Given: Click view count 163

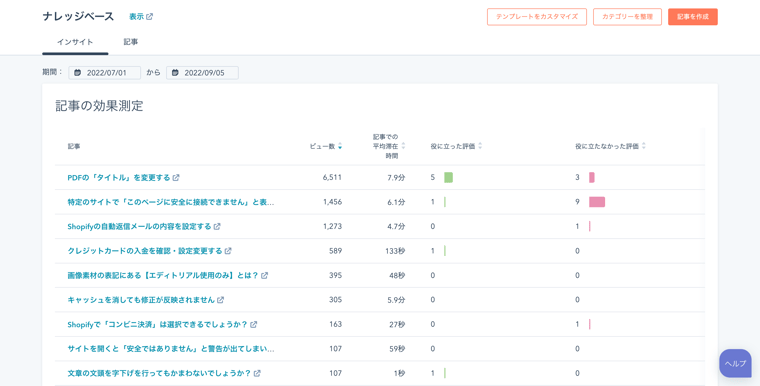Looking at the screenshot, I should pos(335,324).
